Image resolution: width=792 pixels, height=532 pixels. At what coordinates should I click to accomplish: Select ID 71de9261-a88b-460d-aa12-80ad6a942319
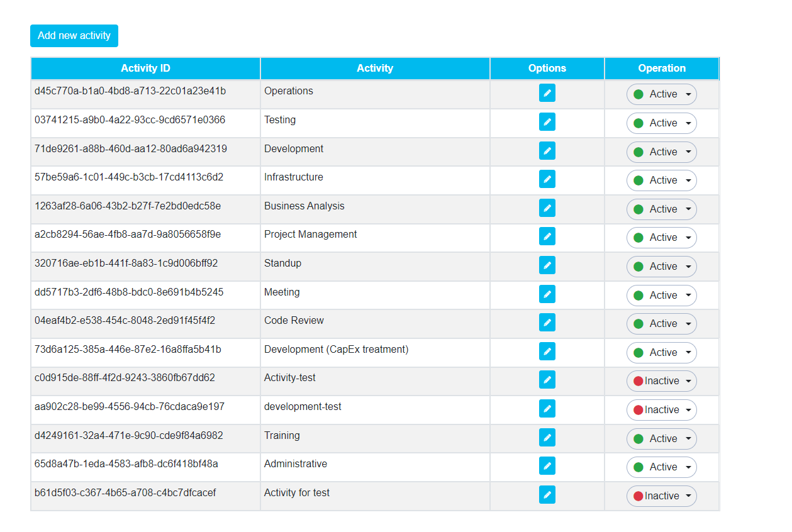click(131, 149)
